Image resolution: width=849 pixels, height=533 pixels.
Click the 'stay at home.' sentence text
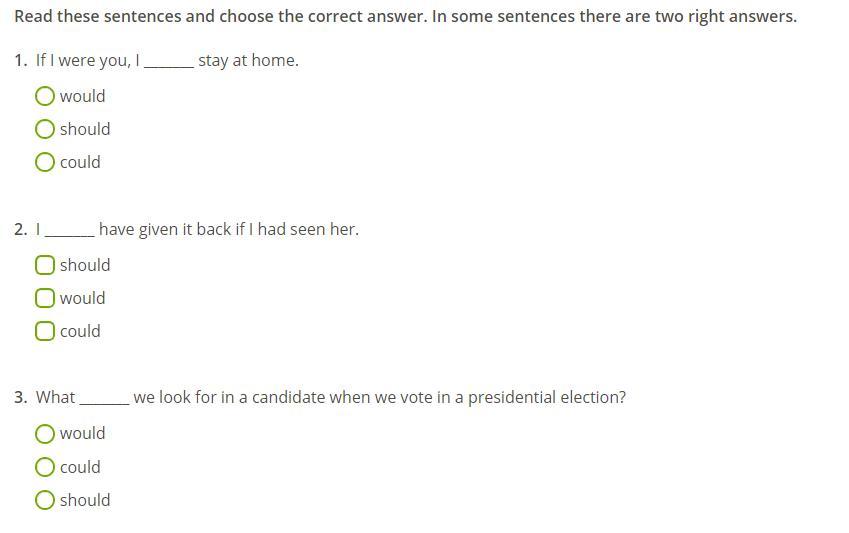tap(248, 60)
